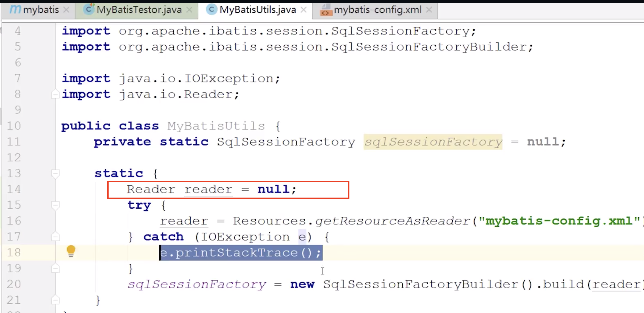Click line number 10 in the gutter
Image resolution: width=644 pixels, height=313 pixels.
pyautogui.click(x=14, y=126)
